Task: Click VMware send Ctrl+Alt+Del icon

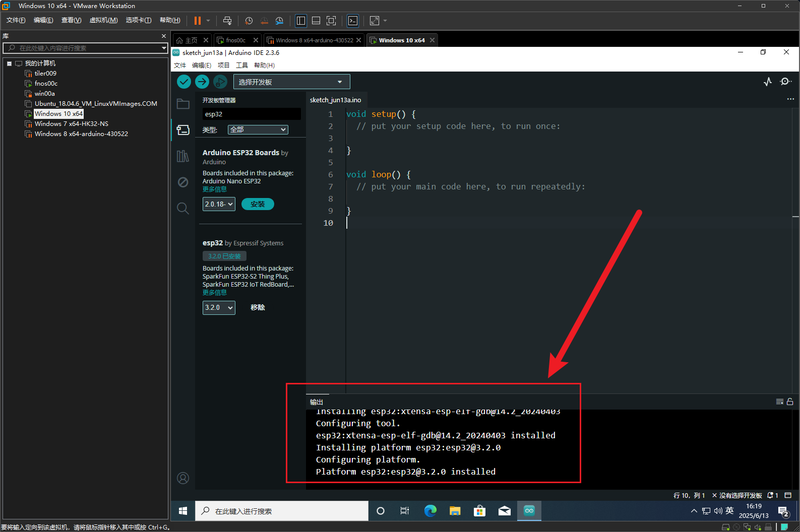Action: 227,21
